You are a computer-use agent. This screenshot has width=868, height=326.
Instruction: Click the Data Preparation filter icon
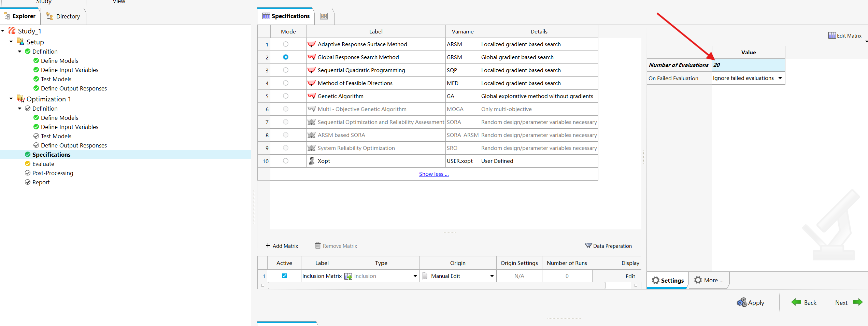[x=588, y=245]
